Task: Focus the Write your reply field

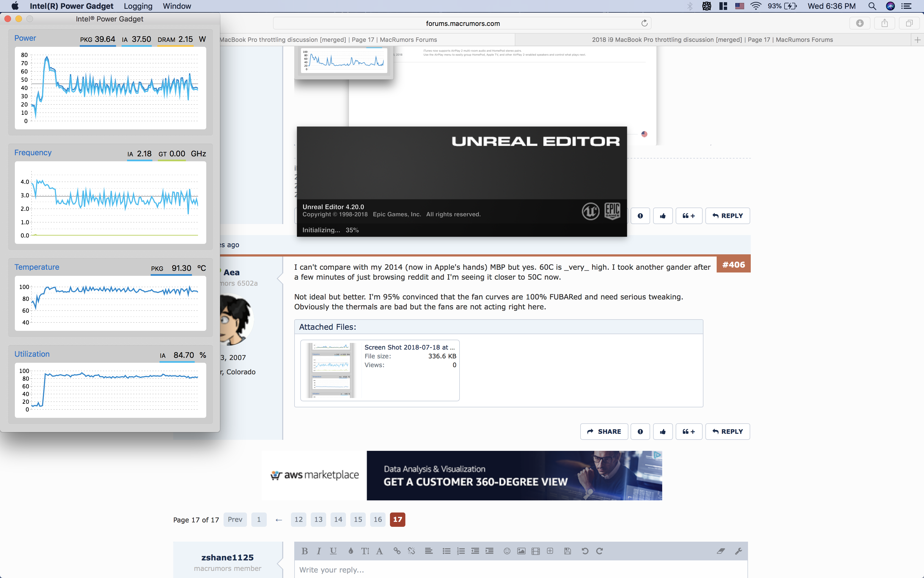Action: (x=521, y=569)
